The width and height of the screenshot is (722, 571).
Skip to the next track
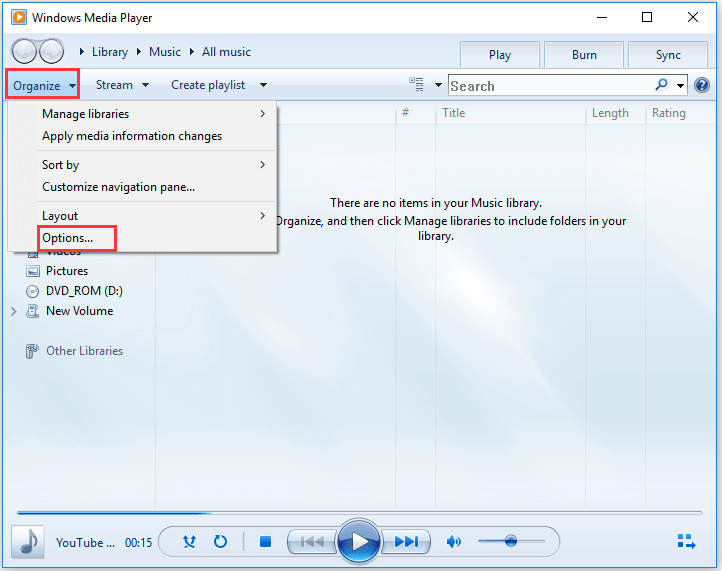[x=405, y=542]
